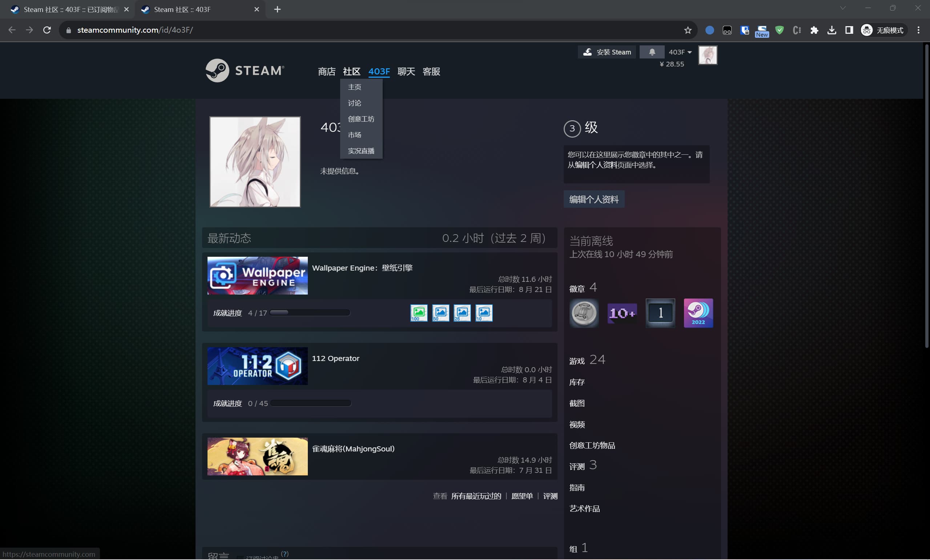Viewport: 930px width, 560px height.
Task: Open the 112 Operator game thumbnail
Action: click(x=257, y=366)
